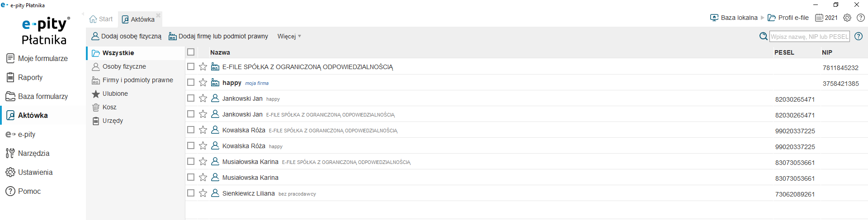Select checkbox next to Musiałowska Karina without employer

191,177
